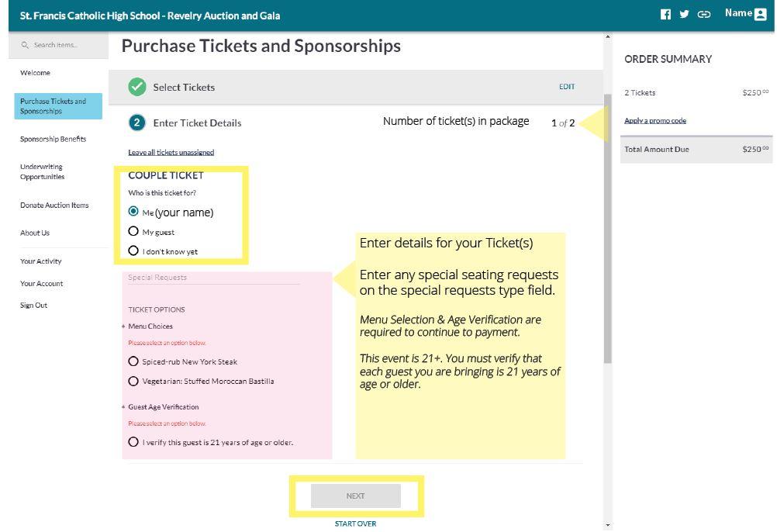This screenshot has width=777, height=532.
Task: Choose Vegetarian Stuffed Moroccan Bastilla
Action: tap(133, 382)
